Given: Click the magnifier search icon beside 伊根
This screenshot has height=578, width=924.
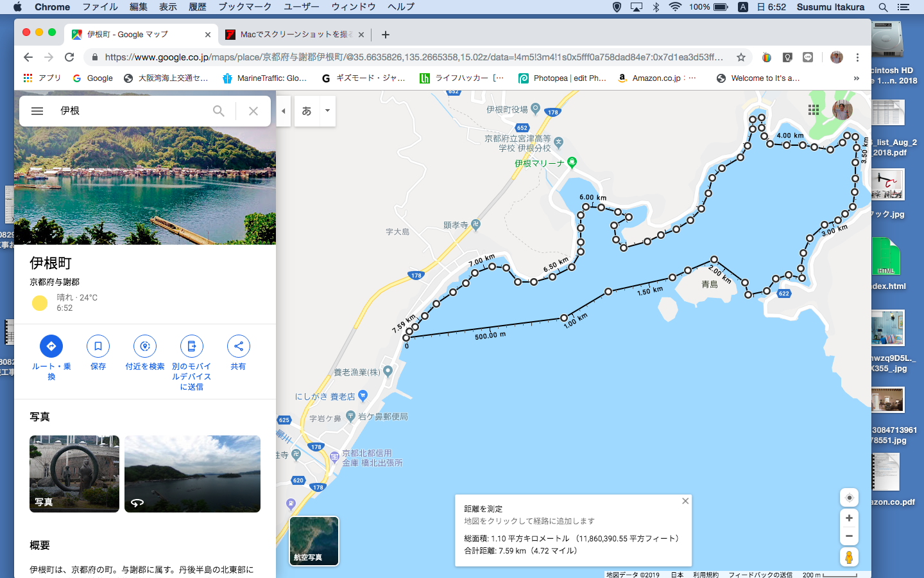Looking at the screenshot, I should (x=219, y=111).
